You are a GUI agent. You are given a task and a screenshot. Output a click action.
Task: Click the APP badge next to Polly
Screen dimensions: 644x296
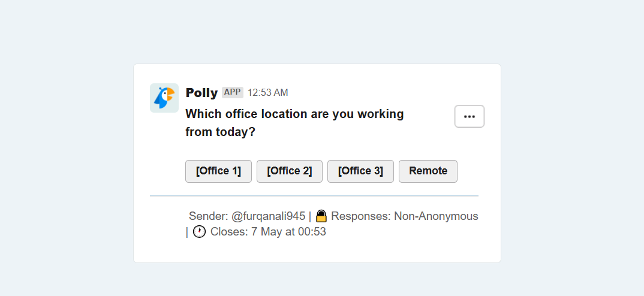pos(233,92)
